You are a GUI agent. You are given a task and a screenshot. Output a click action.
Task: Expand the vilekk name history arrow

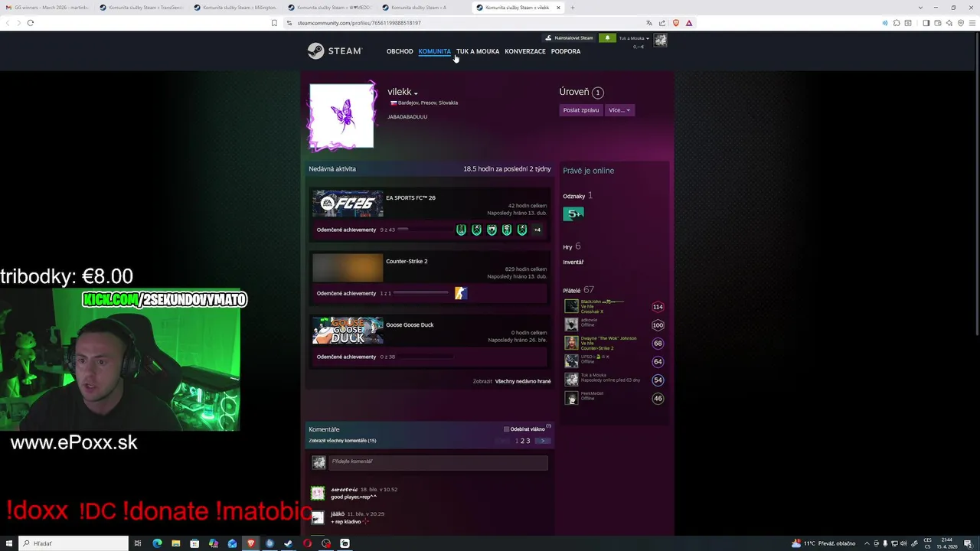click(416, 93)
